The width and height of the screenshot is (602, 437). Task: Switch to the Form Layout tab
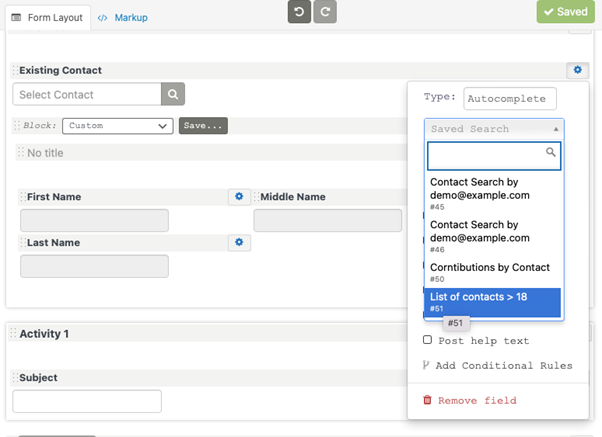click(x=48, y=18)
